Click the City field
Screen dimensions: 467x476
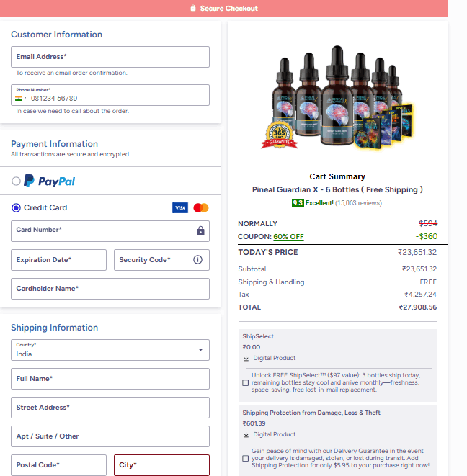point(161,465)
